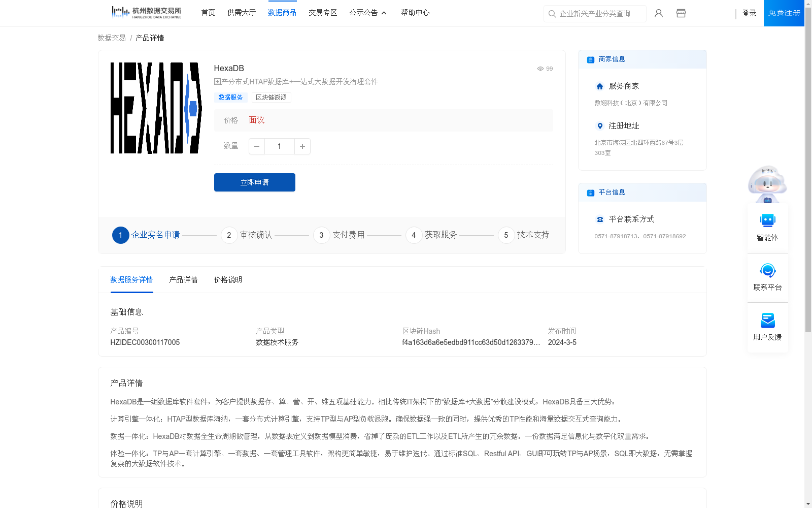
Task: Click the 服务商家 home icon
Action: pos(600,86)
